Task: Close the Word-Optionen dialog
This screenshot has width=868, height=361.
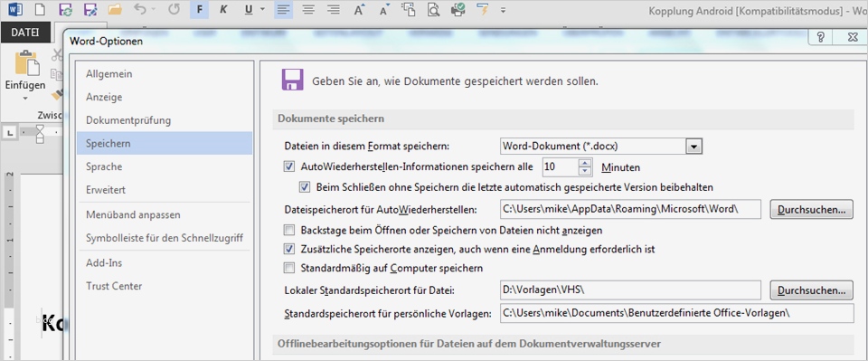Action: coord(853,37)
